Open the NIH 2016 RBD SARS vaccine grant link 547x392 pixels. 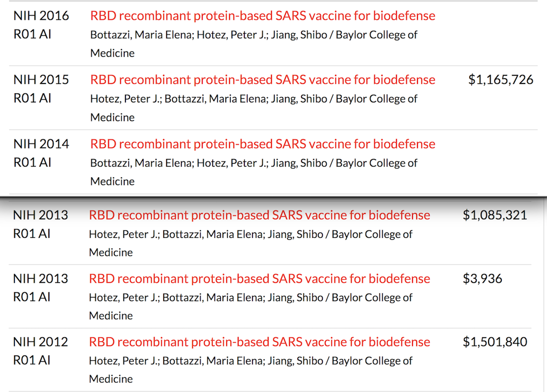262,16
